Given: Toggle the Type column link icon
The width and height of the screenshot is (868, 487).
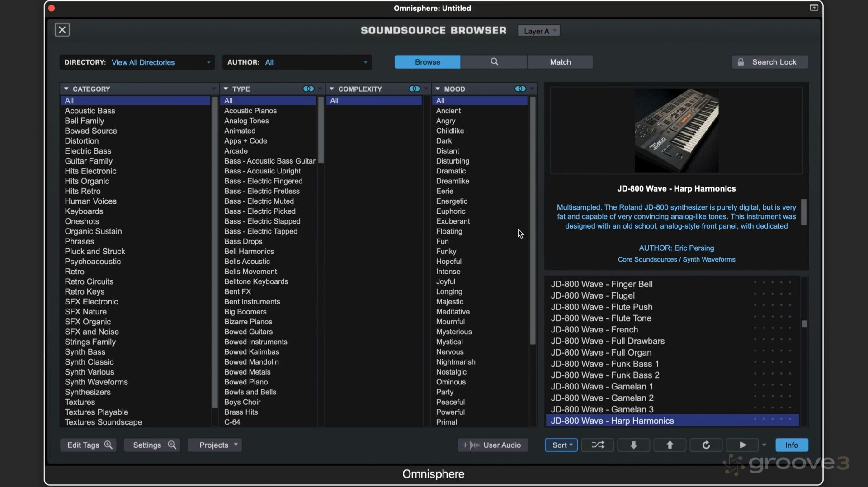Looking at the screenshot, I should pyautogui.click(x=308, y=89).
